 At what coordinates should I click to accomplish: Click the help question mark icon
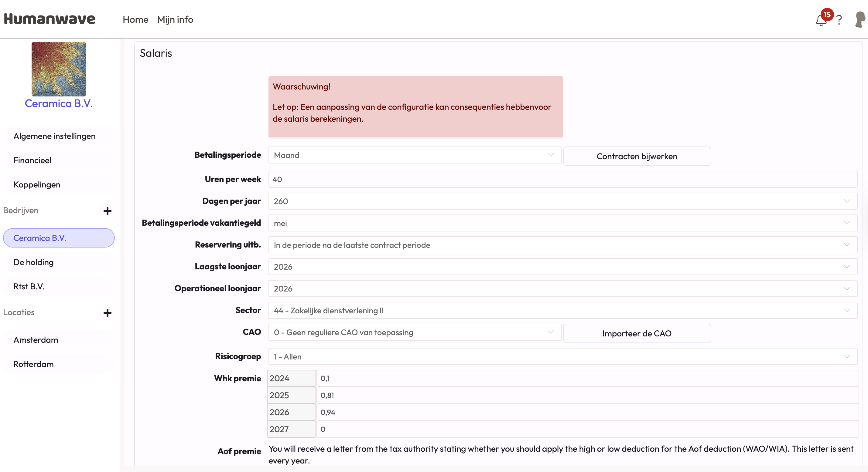point(839,20)
